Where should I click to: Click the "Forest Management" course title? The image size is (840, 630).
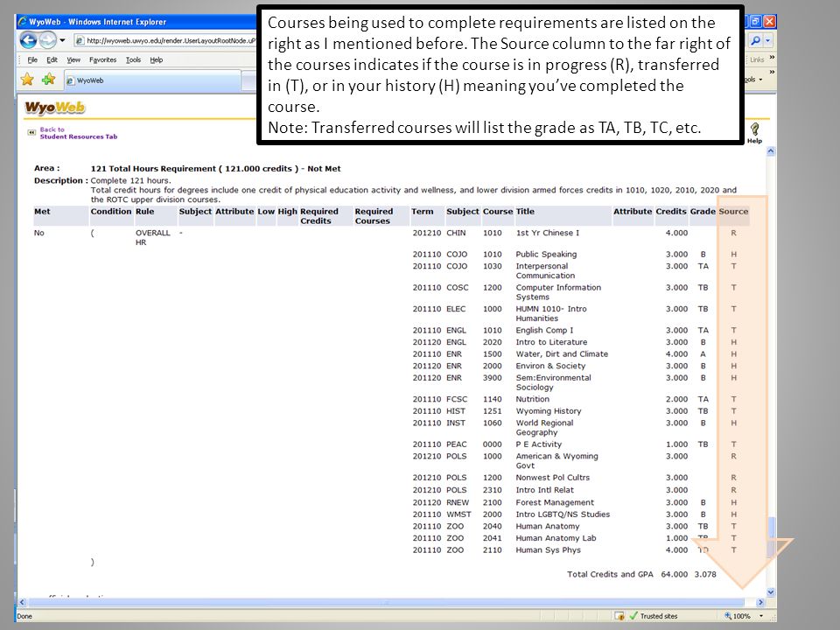555,502
